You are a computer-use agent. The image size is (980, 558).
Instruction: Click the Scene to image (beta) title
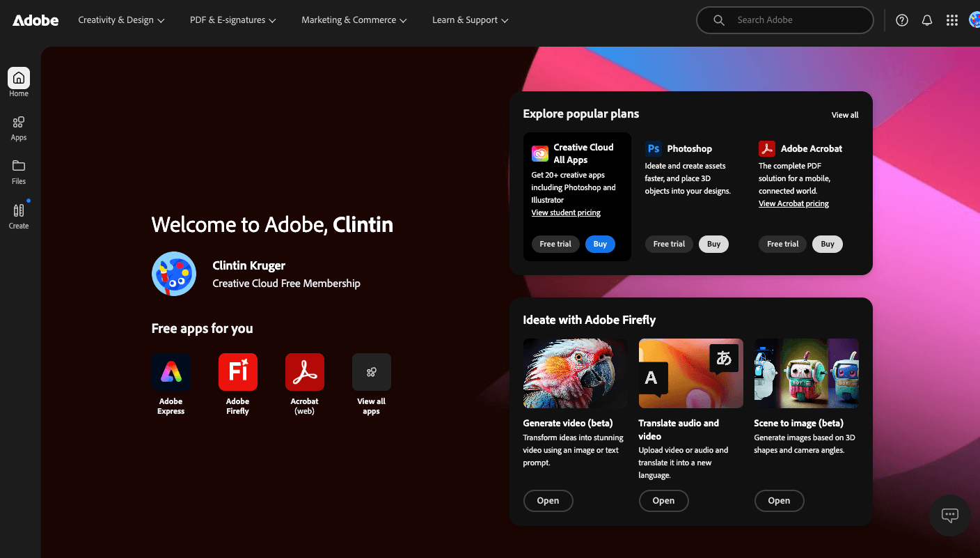[x=798, y=423]
